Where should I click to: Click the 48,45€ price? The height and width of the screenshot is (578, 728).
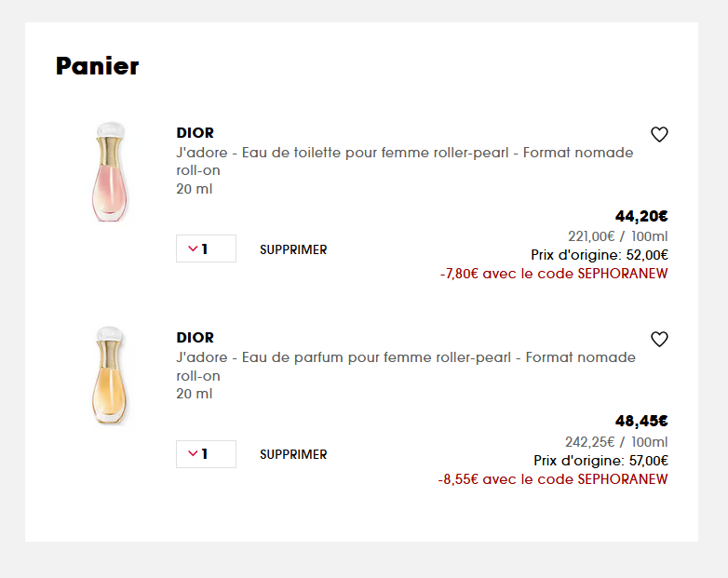click(641, 421)
